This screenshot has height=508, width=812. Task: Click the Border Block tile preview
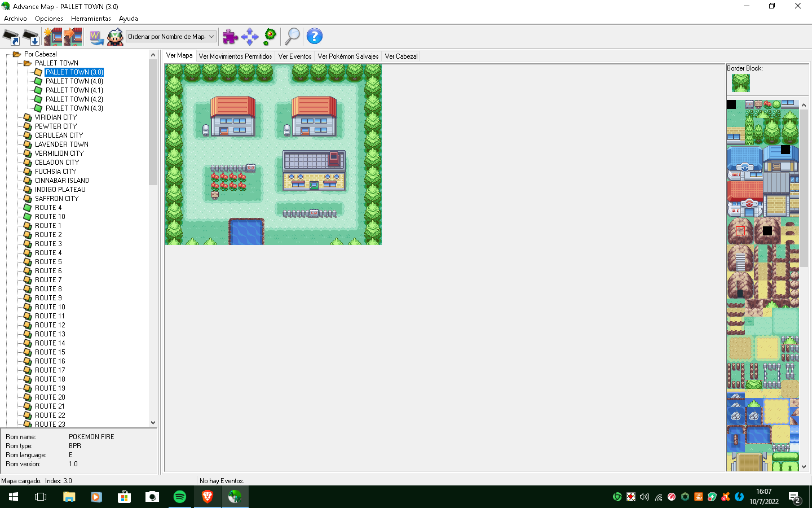pos(740,83)
